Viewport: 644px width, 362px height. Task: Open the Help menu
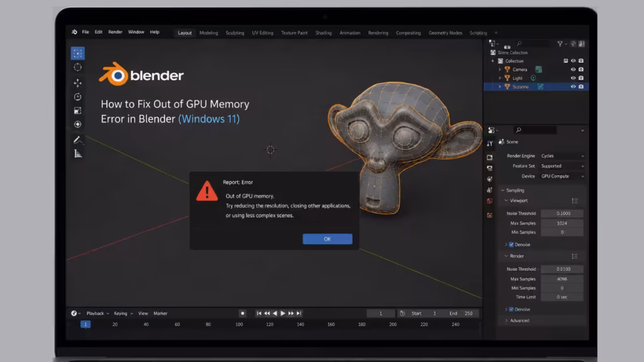[155, 32]
